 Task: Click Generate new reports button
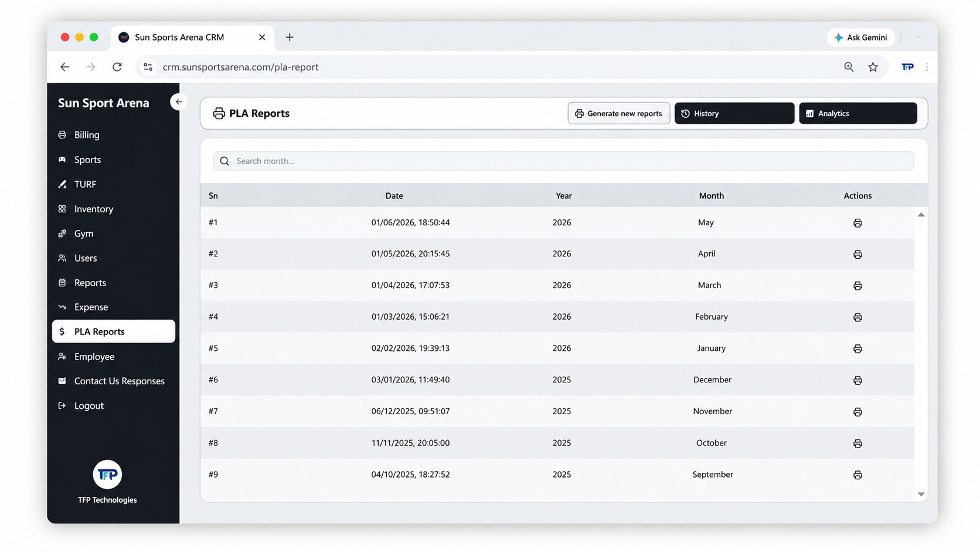pos(619,113)
